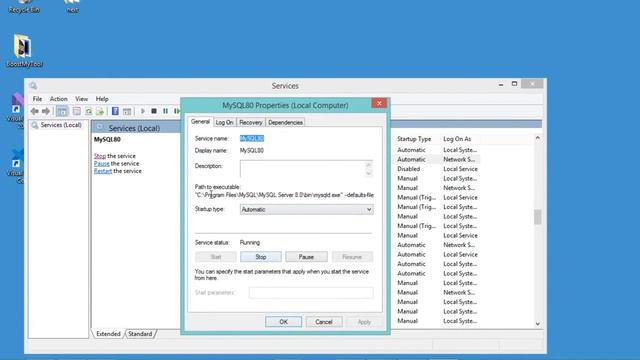Toggle the Show/Hide Action Pane toolbar icon
Screen dimensions: 640x360
tap(127, 111)
